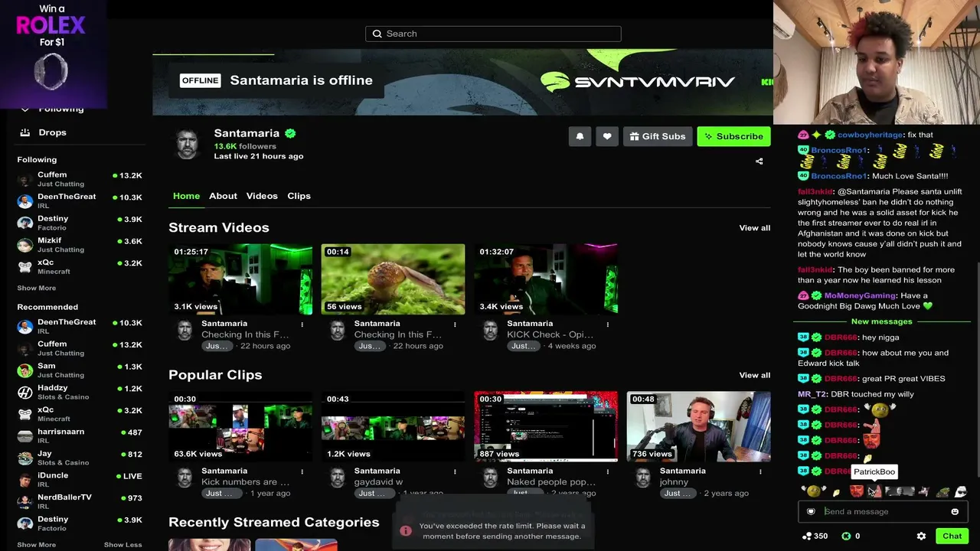Screen dimensions: 980x551
Task: Select the Home tab
Action: 186,196
